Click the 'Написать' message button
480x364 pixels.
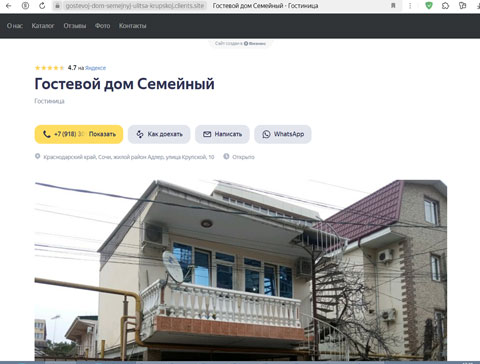(x=222, y=134)
